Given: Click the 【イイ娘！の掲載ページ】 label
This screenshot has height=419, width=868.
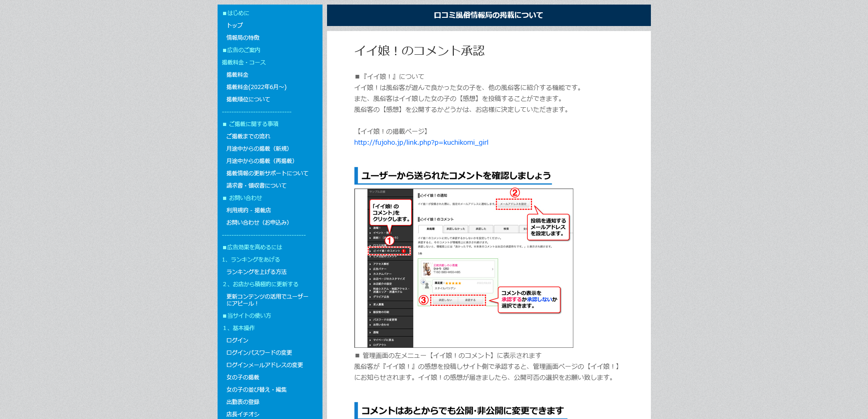Looking at the screenshot, I should [x=392, y=131].
